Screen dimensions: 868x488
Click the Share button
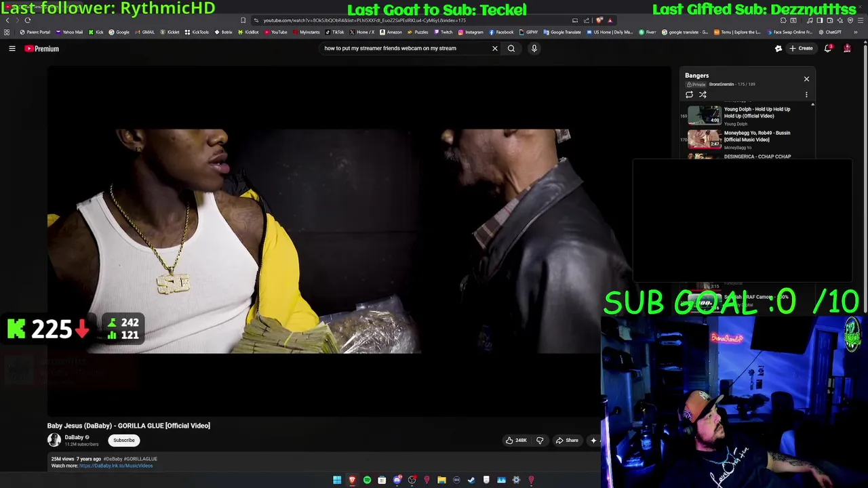click(x=568, y=441)
